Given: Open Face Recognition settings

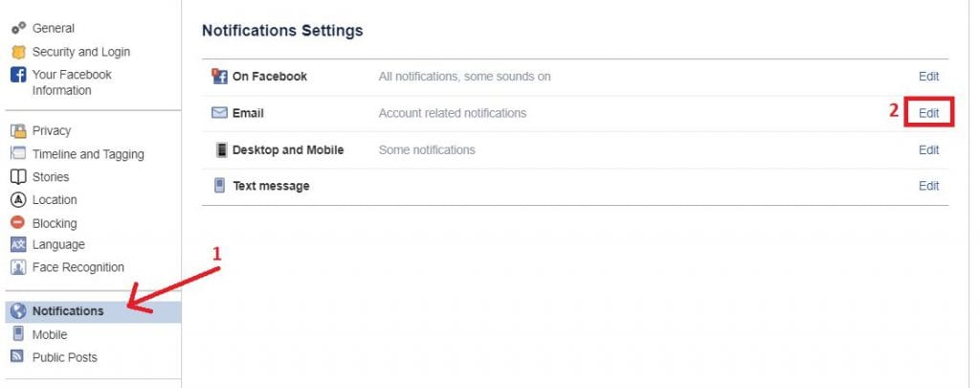Looking at the screenshot, I should (78, 267).
